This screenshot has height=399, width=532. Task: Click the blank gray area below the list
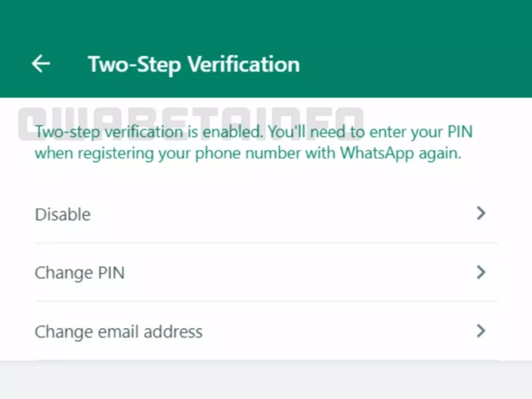pyautogui.click(x=266, y=381)
